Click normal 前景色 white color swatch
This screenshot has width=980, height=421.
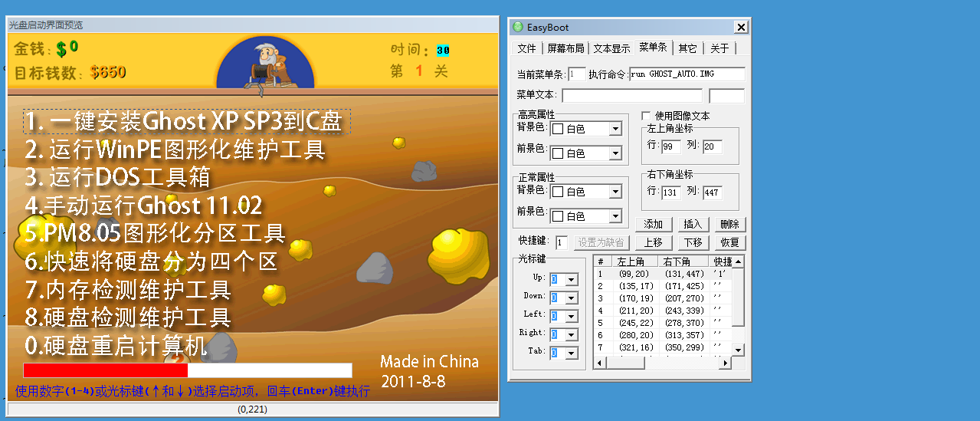pos(558,216)
